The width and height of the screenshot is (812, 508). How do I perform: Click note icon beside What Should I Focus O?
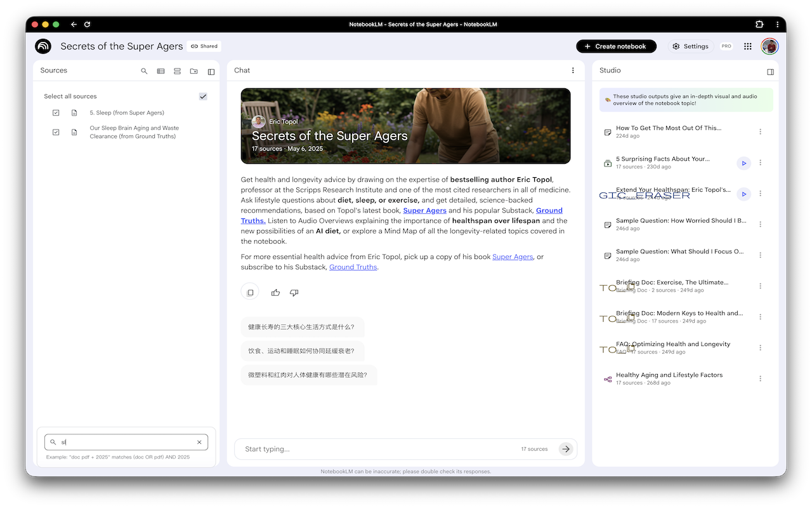(608, 255)
